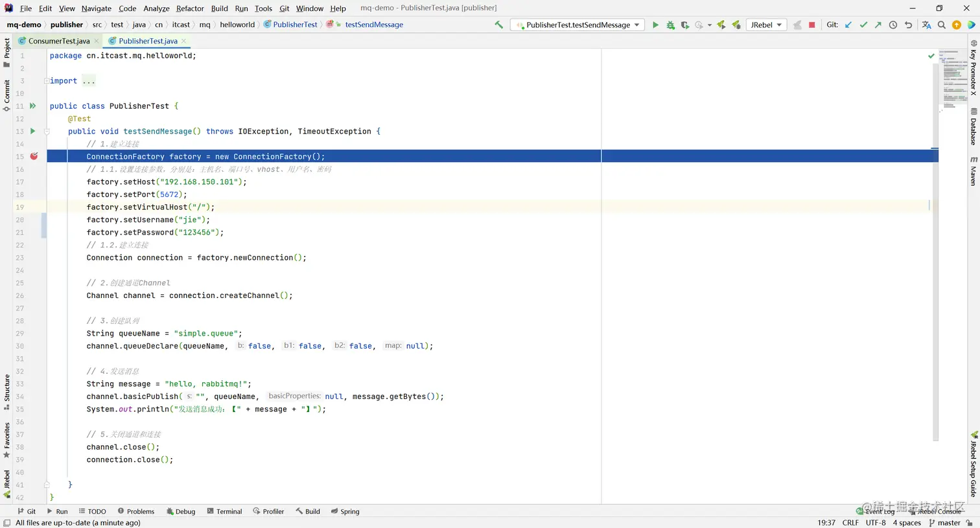Open the JRebel dropdown in toolbar
The image size is (980, 528).
click(766, 25)
